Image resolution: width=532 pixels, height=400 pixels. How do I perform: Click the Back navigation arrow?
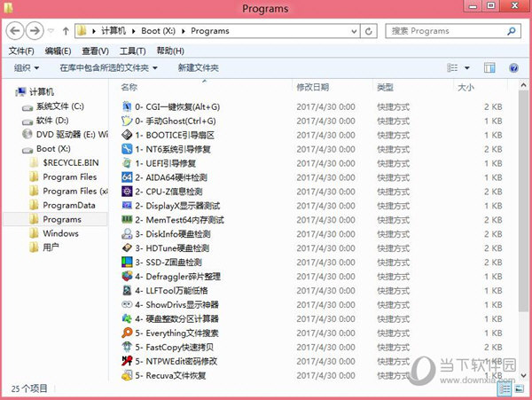tap(15, 31)
